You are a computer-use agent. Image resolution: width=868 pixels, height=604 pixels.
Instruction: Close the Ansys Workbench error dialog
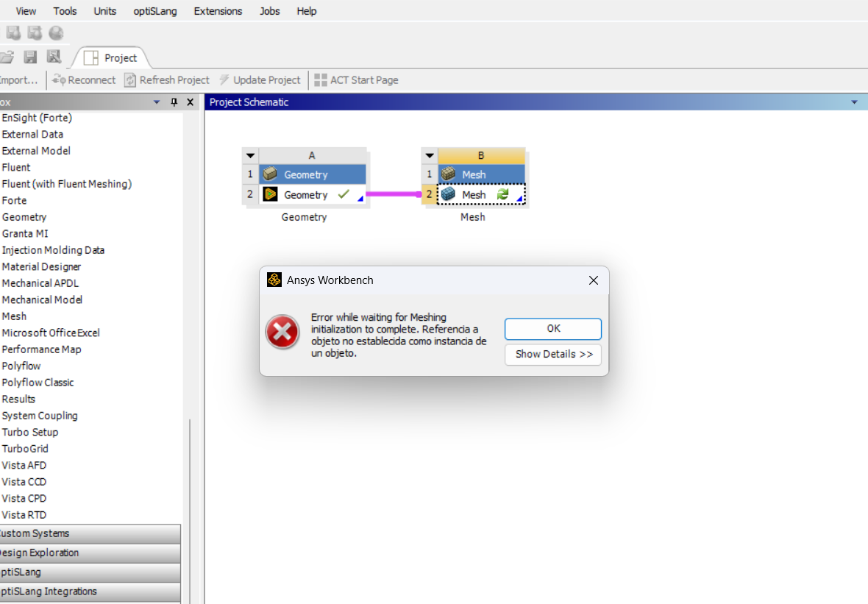[x=594, y=280]
